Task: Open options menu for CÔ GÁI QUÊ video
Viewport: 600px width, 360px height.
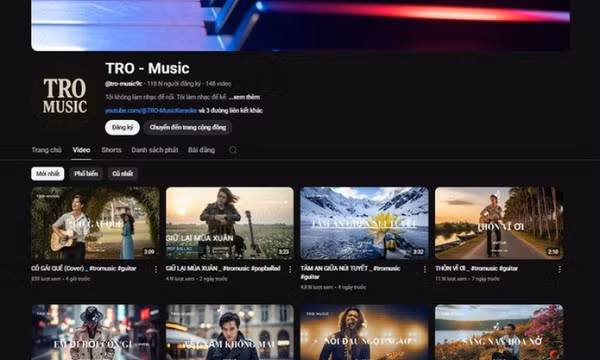Action: 156,270
